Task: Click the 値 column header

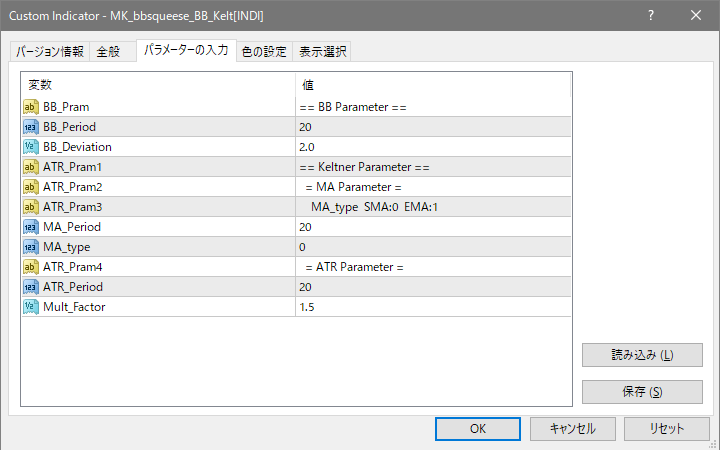Action: [x=433, y=85]
